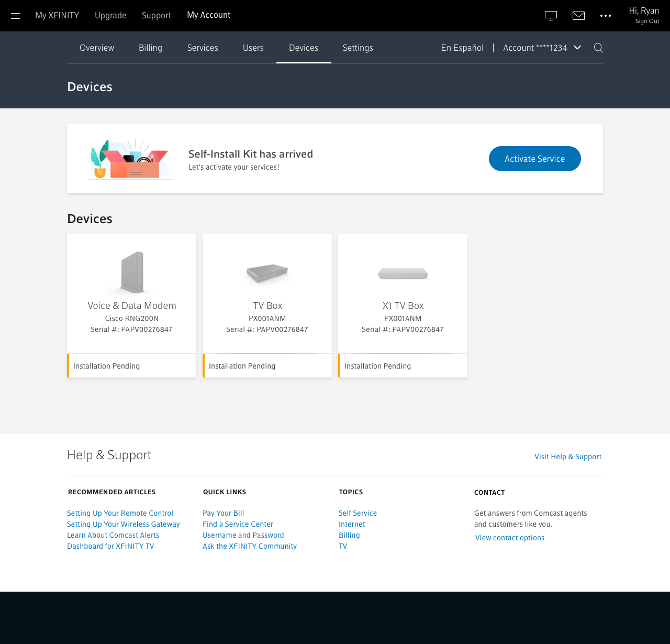Switch to the Users tab

tap(253, 48)
